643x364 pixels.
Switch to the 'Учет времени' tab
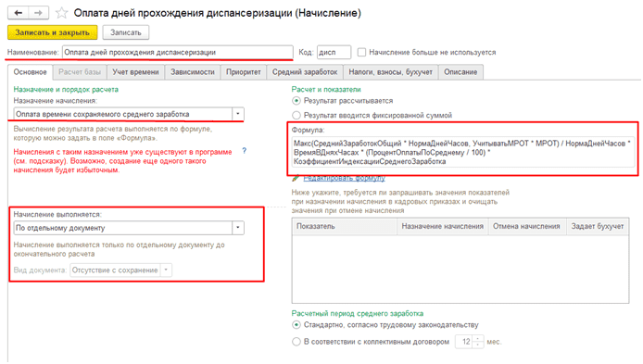click(x=136, y=72)
